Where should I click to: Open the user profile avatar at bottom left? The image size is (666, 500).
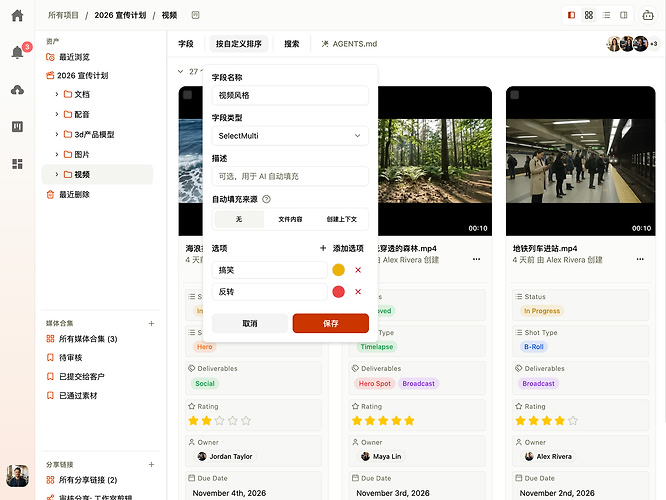pyautogui.click(x=17, y=476)
